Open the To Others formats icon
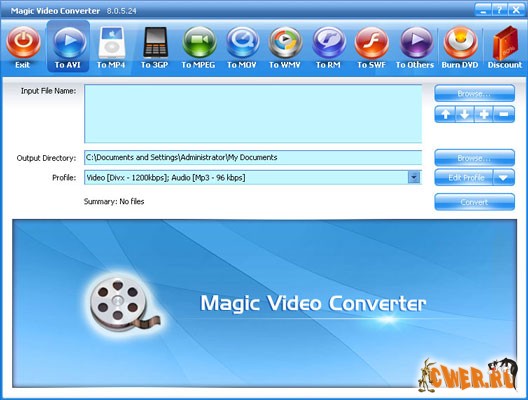This screenshot has height=400, width=528. pyautogui.click(x=416, y=42)
